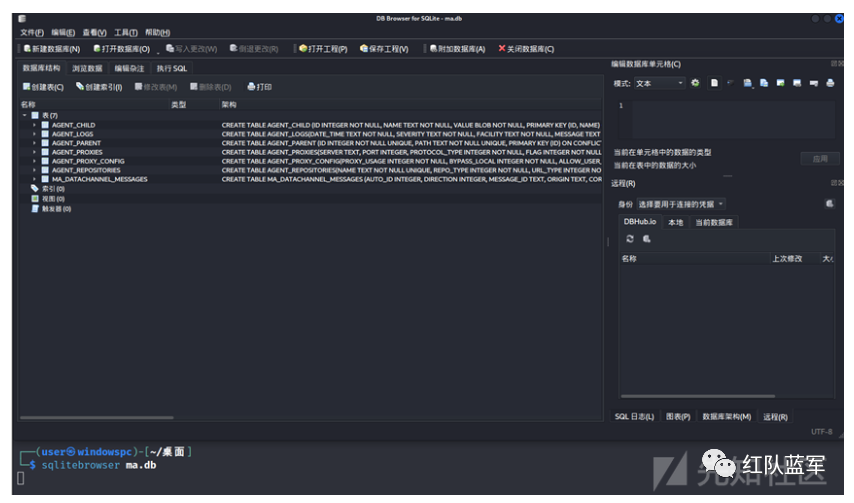
Task: Click the printer icon in cell editor toolbar
Action: tap(830, 83)
